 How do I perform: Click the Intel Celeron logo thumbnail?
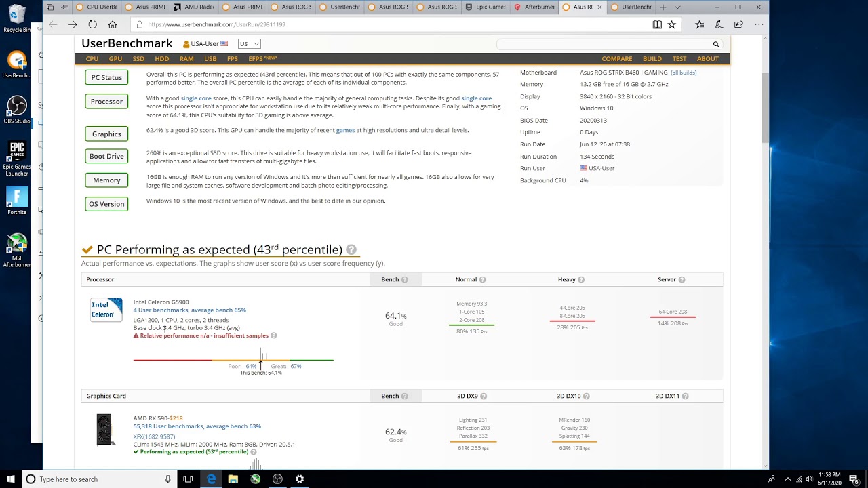106,310
